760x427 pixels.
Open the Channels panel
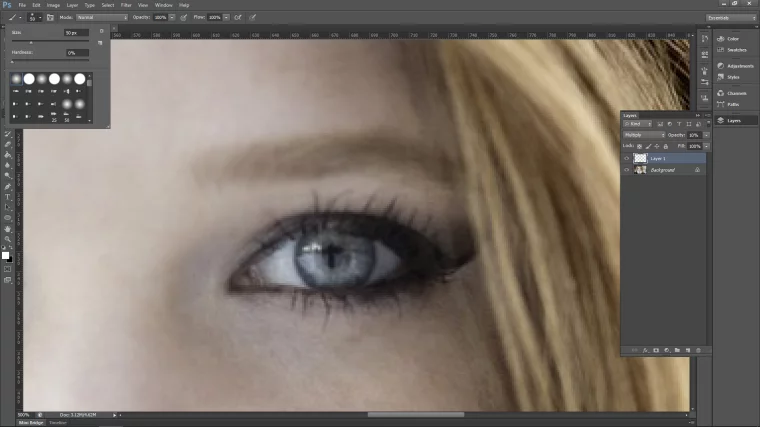[736, 93]
